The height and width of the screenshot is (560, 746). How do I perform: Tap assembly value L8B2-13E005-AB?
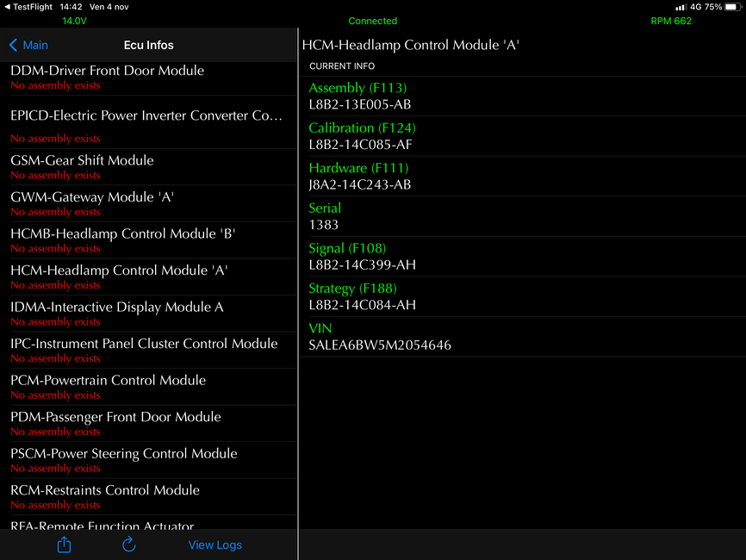tap(360, 104)
